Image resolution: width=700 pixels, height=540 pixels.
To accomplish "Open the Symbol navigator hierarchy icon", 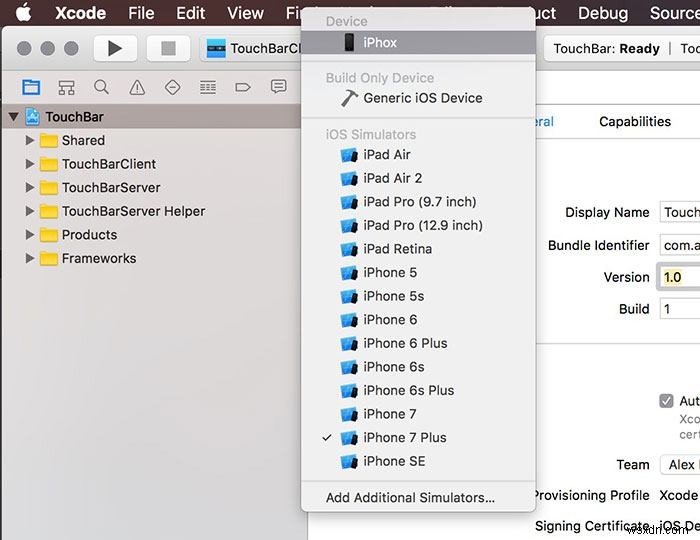I will 67,87.
